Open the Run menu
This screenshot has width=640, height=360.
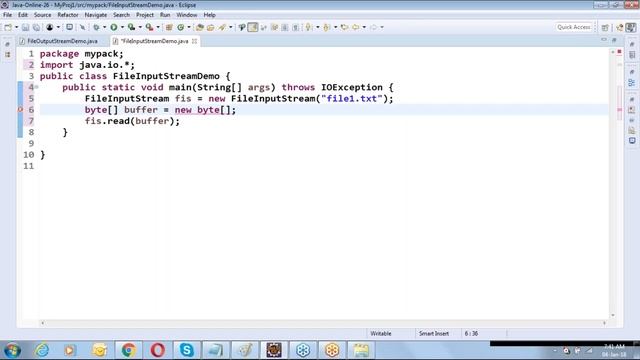165,15
